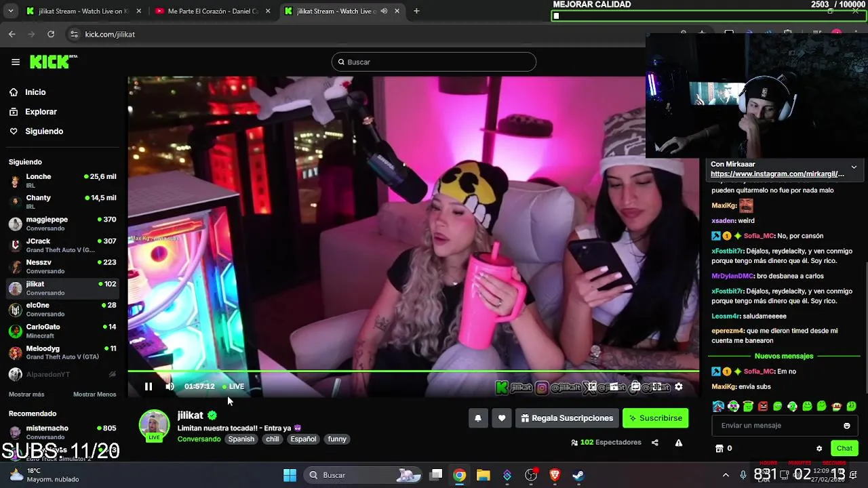The width and height of the screenshot is (868, 488).
Task: Open Steam from the taskbar
Action: click(578, 475)
